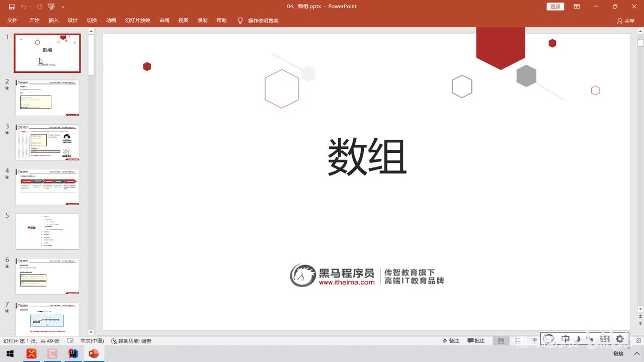The width and height of the screenshot is (644, 362).
Task: Click the 操作说明搜索 search box
Action: 263,21
